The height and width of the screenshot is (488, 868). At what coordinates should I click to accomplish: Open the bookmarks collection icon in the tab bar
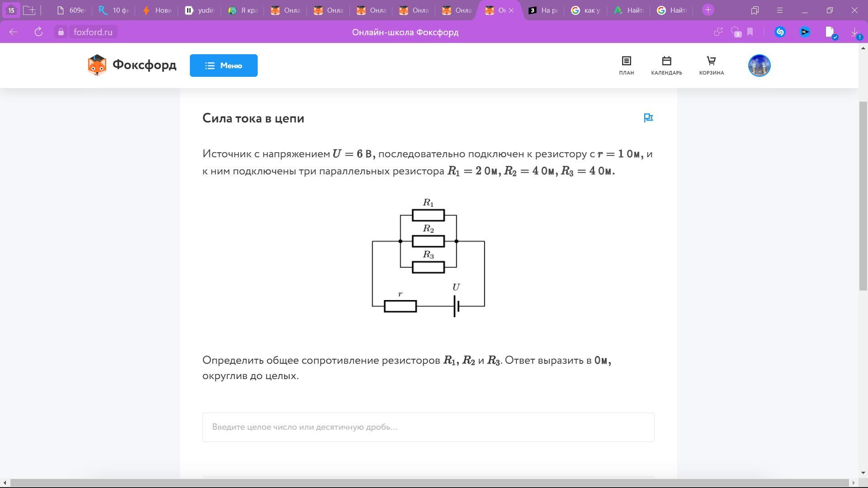click(x=755, y=10)
